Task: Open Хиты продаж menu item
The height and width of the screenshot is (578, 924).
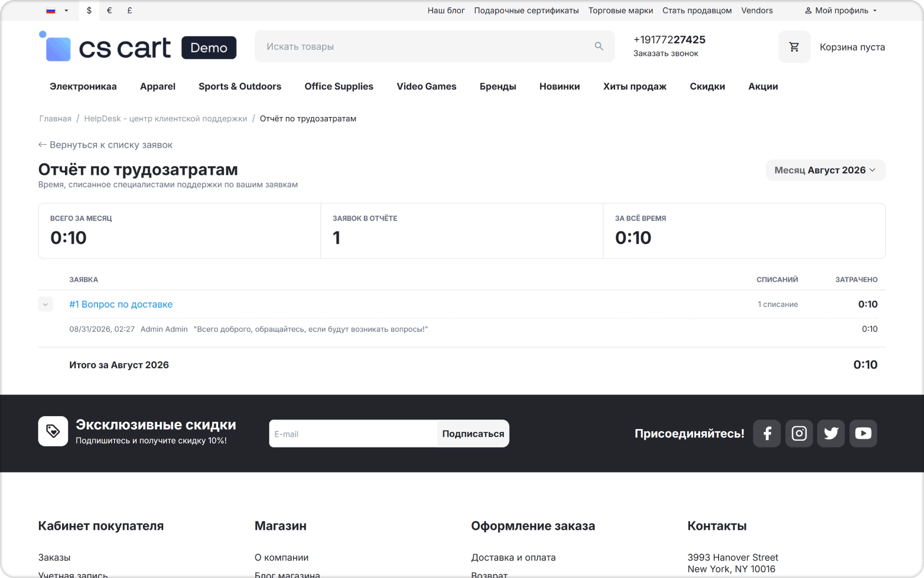Action: tap(635, 86)
